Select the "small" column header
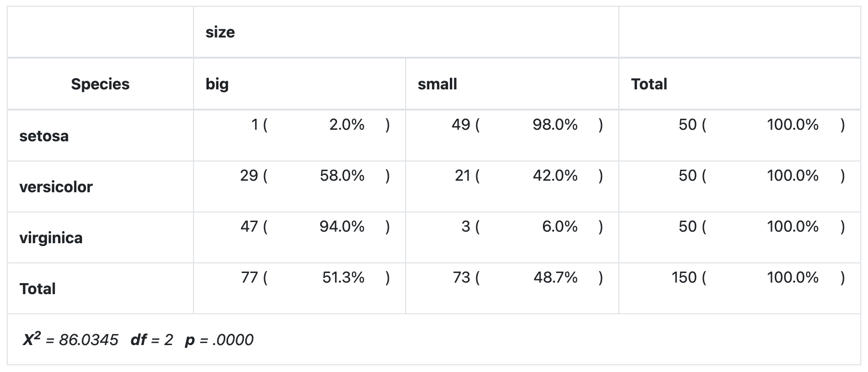 pos(437,84)
